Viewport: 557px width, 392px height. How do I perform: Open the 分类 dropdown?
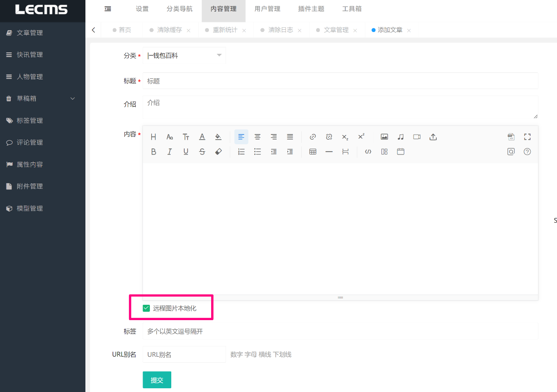[184, 56]
